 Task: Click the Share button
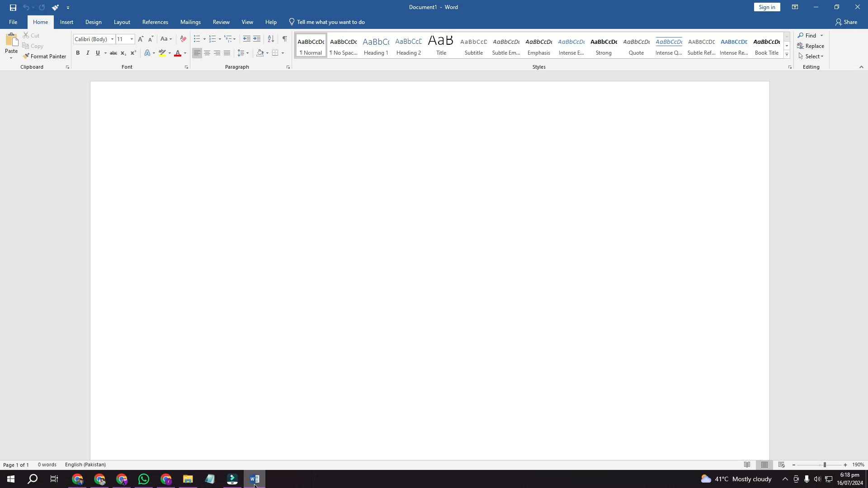pyautogui.click(x=846, y=22)
